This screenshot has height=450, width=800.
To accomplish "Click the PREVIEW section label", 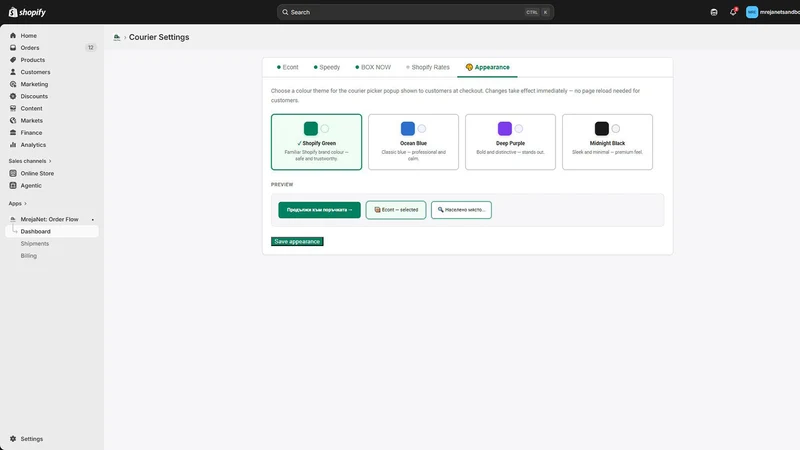I will point(282,185).
